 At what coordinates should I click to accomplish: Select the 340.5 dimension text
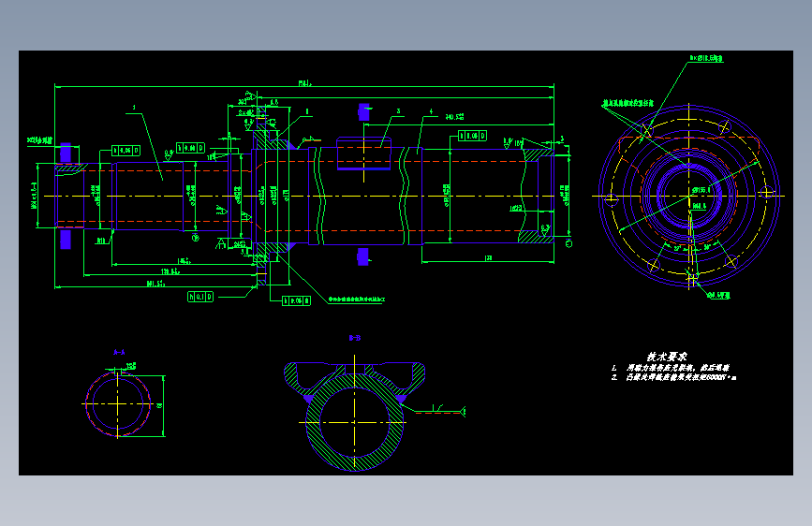coord(454,117)
